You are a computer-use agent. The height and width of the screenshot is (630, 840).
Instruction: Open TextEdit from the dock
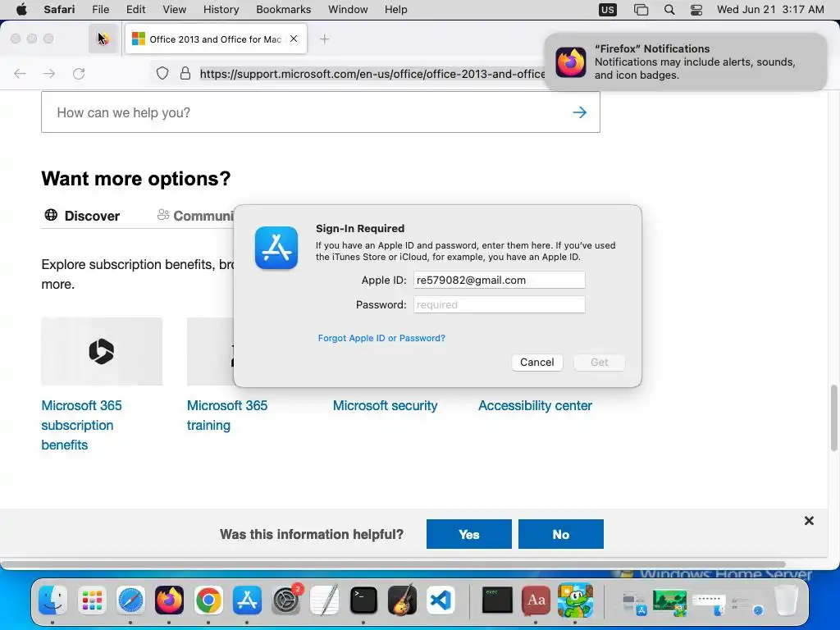tap(325, 600)
